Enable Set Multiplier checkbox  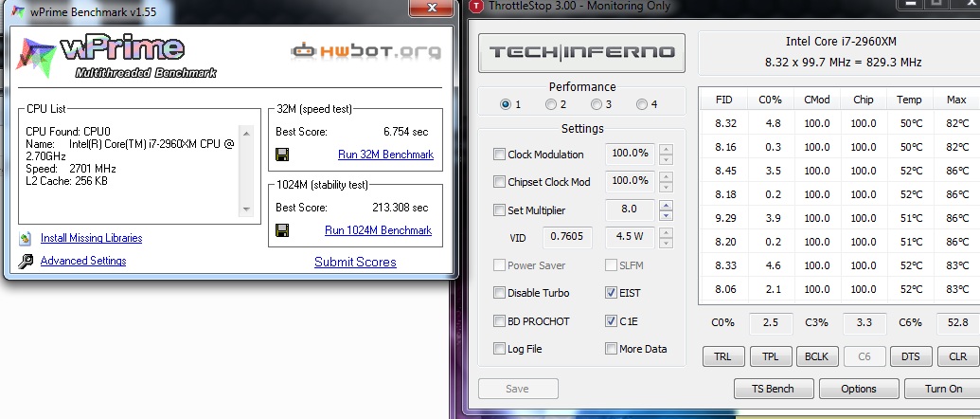[499, 210]
